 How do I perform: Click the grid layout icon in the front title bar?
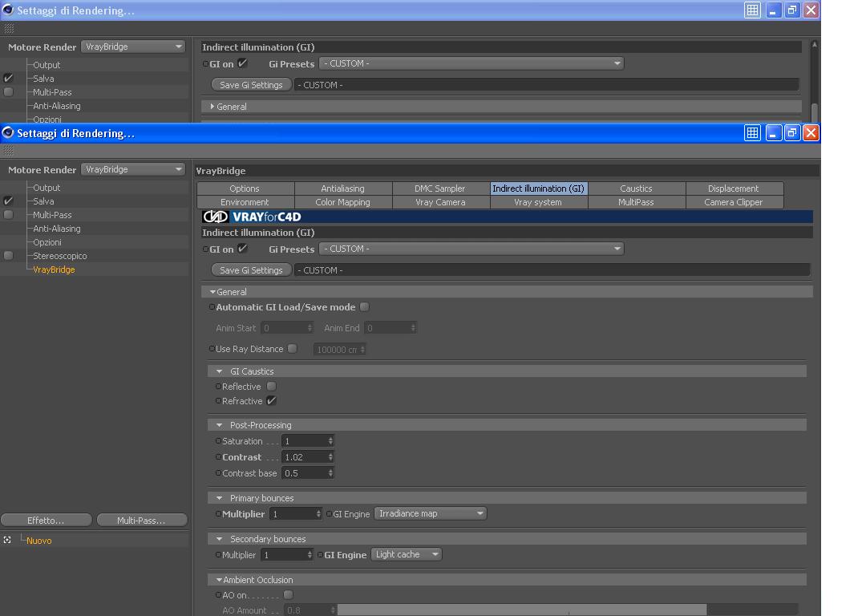point(752,132)
